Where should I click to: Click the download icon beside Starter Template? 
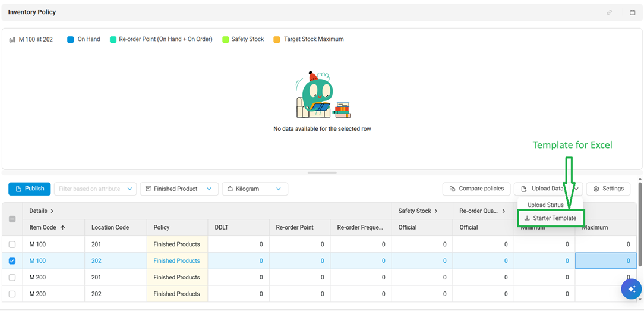(x=527, y=218)
